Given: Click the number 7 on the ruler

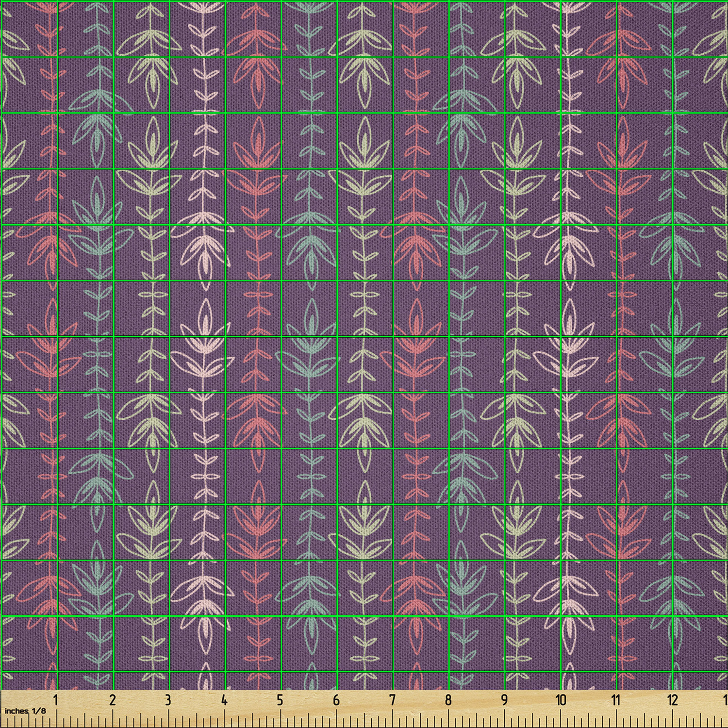Looking at the screenshot, I should [392, 700].
